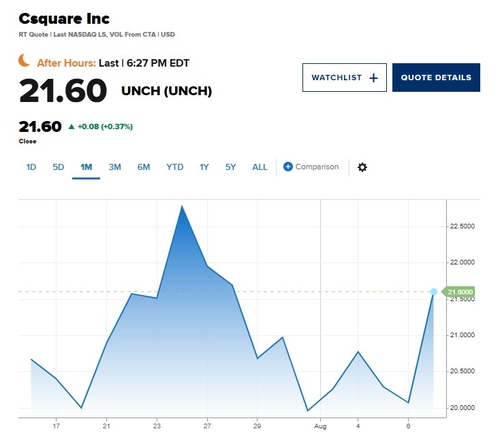Click the plus icon on Watchlist button

373,78
